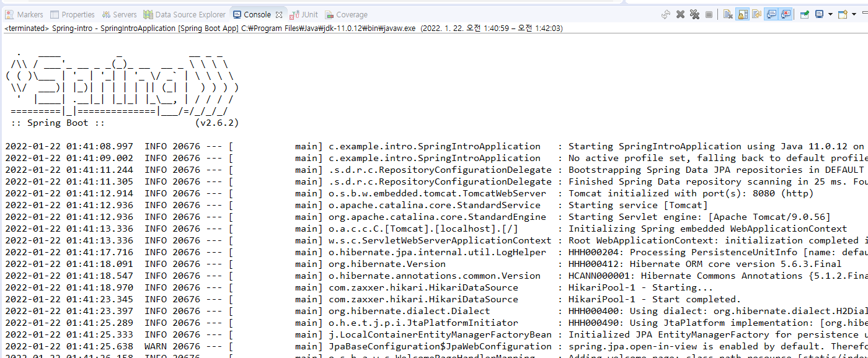Click the JUnit tab icon
This screenshot has height=358, width=868.
click(294, 14)
